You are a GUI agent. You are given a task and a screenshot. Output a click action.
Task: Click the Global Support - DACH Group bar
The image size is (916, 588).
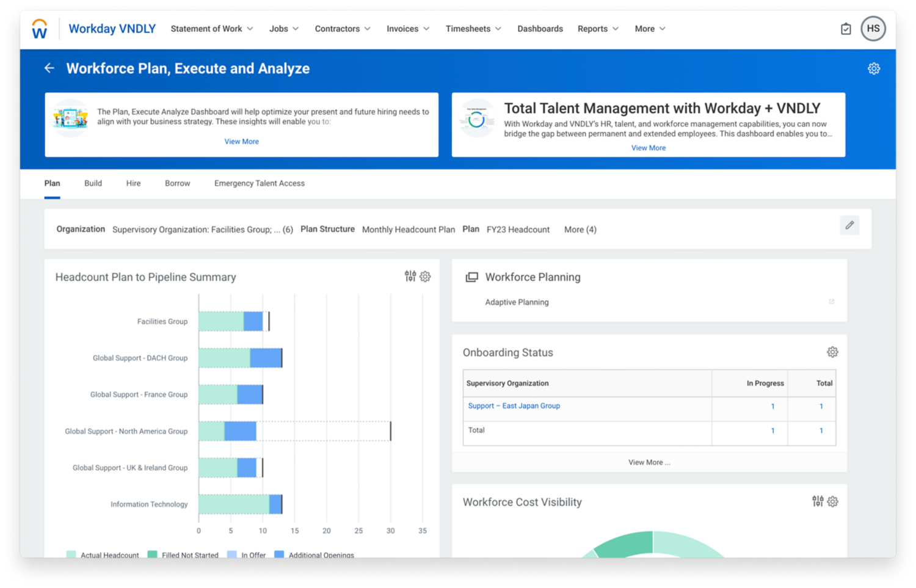coord(240,358)
